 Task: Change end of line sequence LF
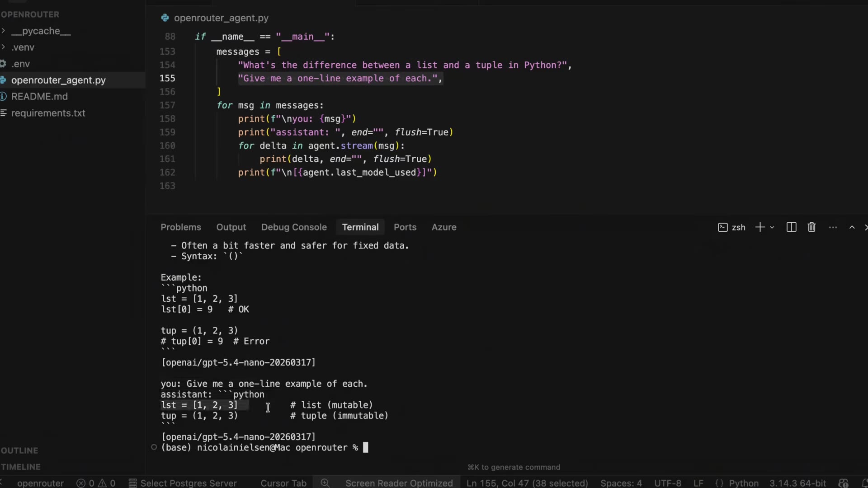(x=698, y=483)
